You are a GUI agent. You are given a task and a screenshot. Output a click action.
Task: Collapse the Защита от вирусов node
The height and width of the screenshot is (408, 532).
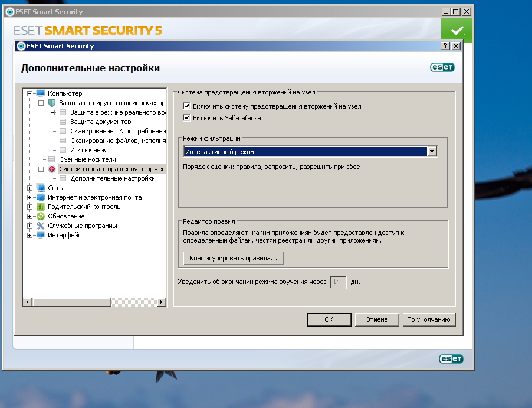point(41,103)
